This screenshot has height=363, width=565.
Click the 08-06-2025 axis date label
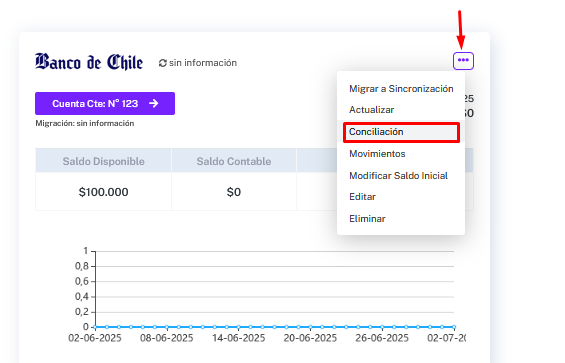(166, 338)
